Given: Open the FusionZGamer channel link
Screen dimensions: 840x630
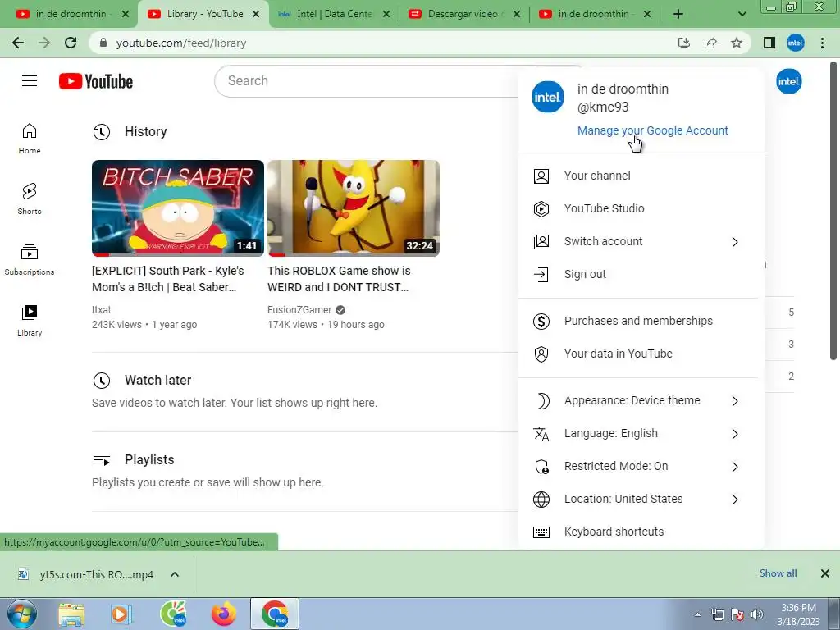Looking at the screenshot, I should [299, 309].
